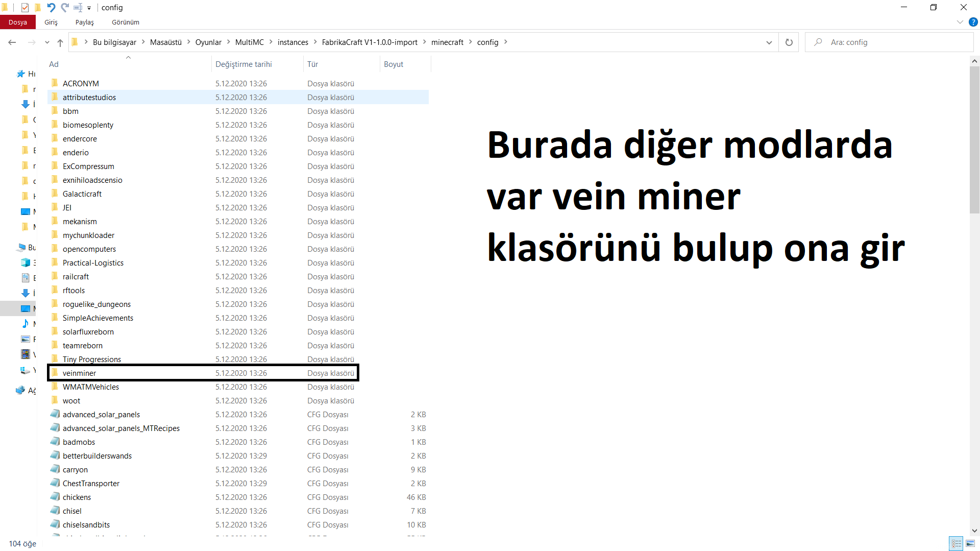Image resolution: width=980 pixels, height=551 pixels.
Task: Switch to the Giriş ribbon tab
Action: click(x=51, y=22)
